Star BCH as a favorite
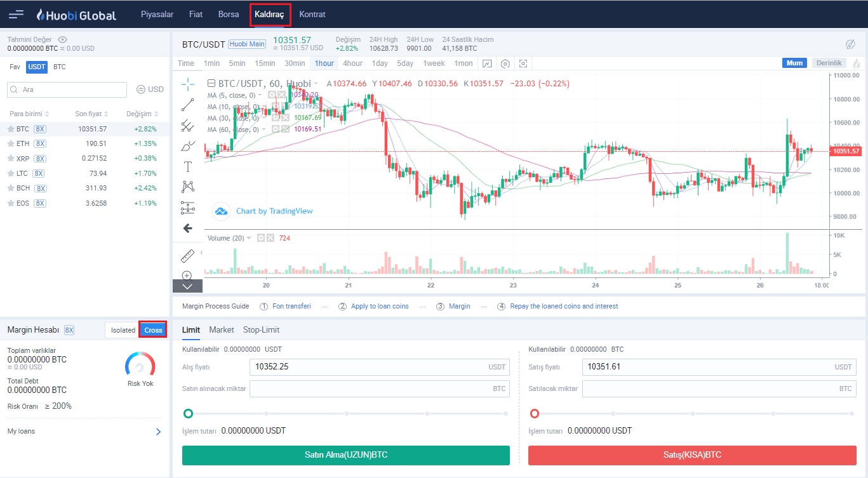Viewport: 868px width, 478px height. pyautogui.click(x=10, y=189)
